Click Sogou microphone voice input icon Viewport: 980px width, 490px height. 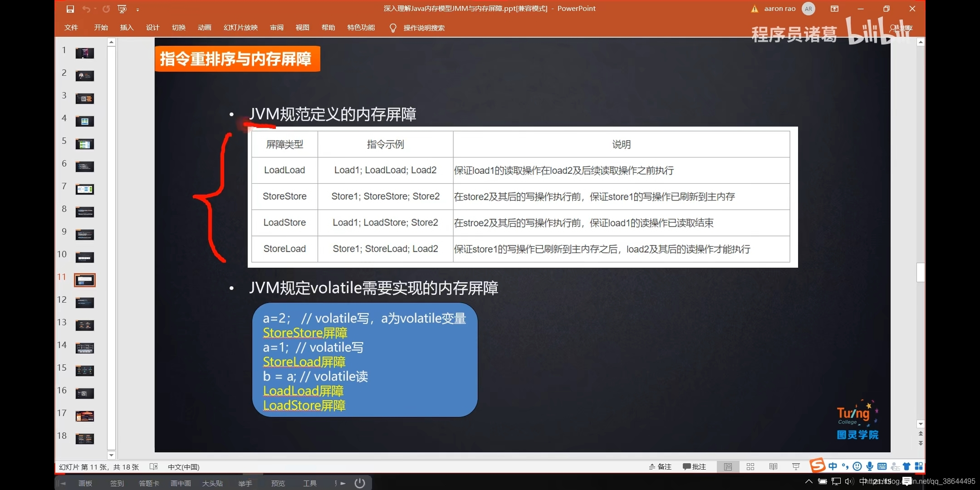coord(869,466)
